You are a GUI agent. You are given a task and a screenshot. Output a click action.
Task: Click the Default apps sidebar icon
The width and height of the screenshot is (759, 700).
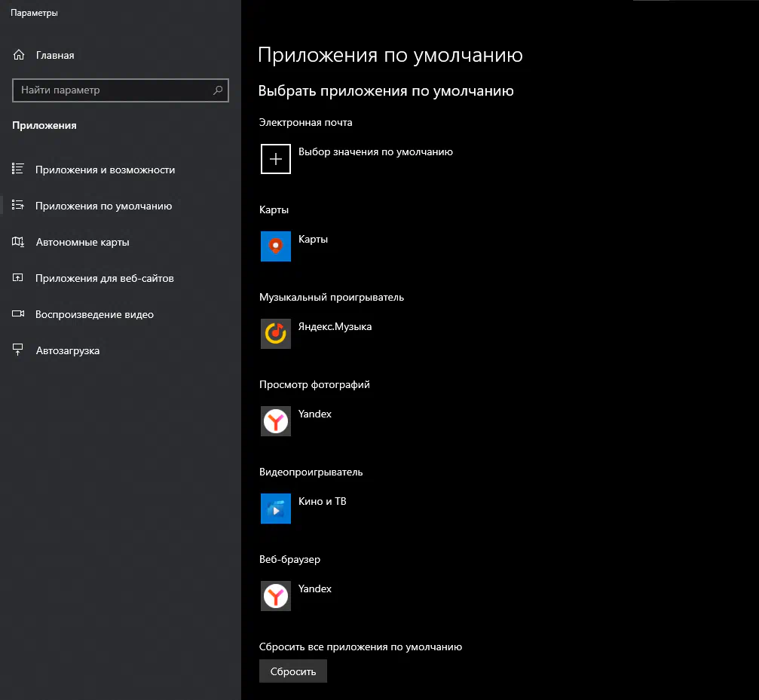[x=18, y=205]
